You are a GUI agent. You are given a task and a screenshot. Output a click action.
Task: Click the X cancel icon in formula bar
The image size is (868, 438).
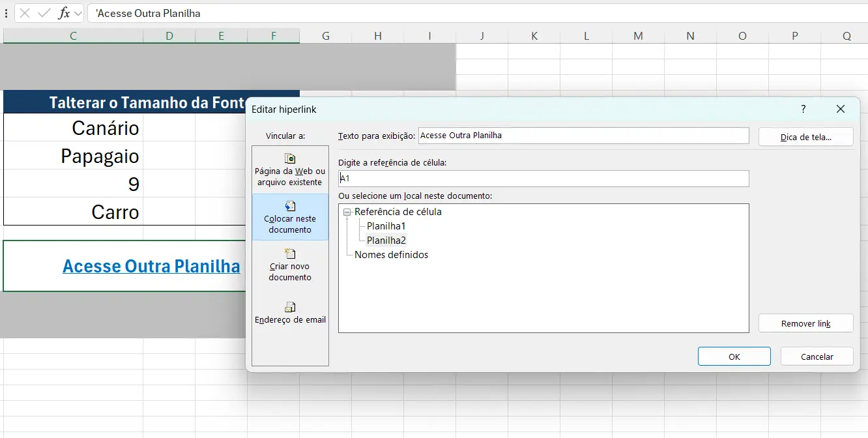26,12
